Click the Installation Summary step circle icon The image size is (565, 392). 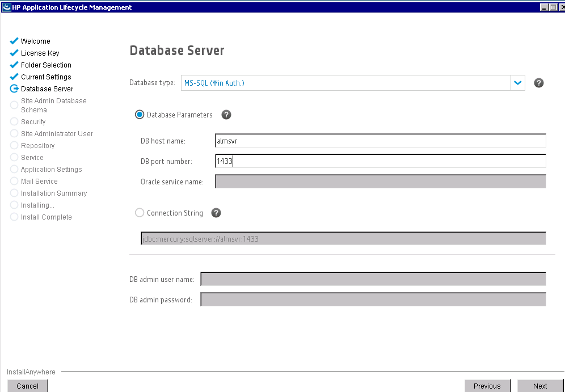[x=14, y=193]
